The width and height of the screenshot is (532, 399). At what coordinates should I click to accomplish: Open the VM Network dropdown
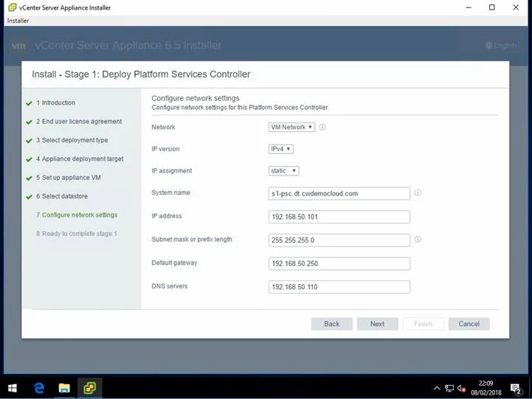click(x=291, y=127)
